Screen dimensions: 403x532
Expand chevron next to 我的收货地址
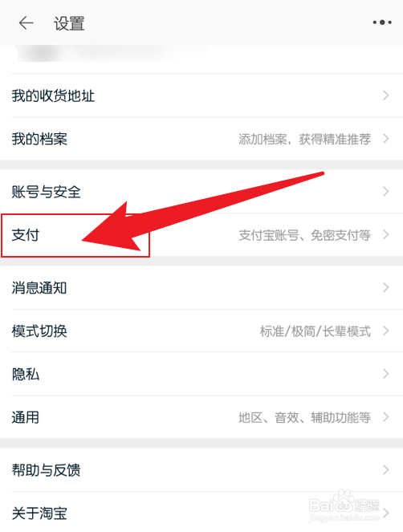pyautogui.click(x=385, y=95)
